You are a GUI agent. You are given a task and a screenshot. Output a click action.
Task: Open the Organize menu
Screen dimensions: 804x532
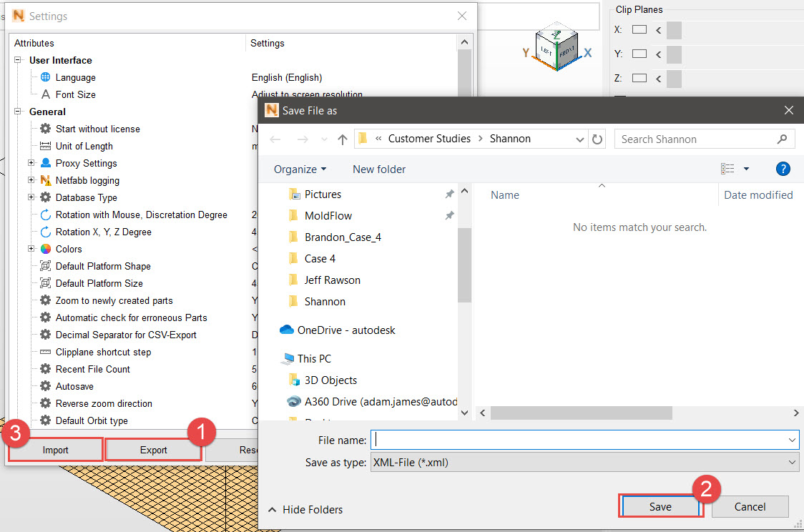coord(300,169)
